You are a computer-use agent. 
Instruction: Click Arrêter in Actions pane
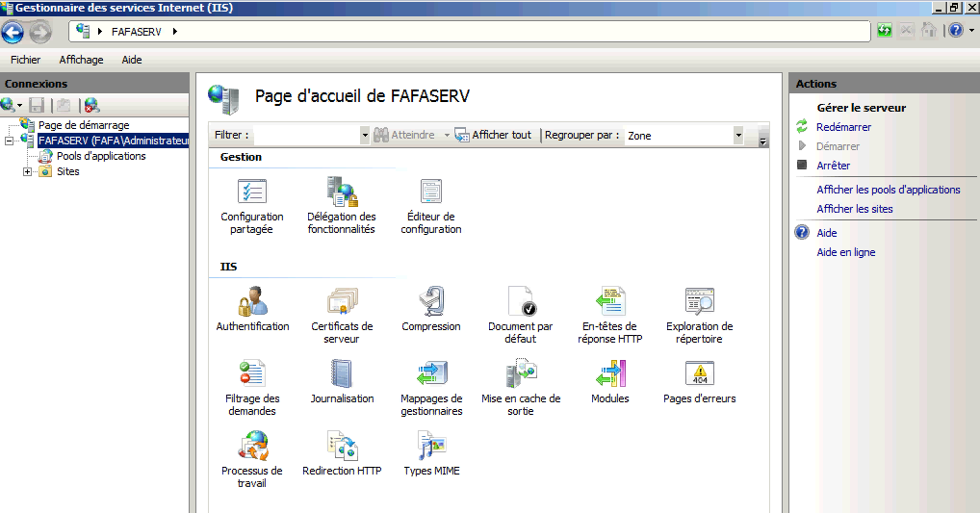click(833, 166)
